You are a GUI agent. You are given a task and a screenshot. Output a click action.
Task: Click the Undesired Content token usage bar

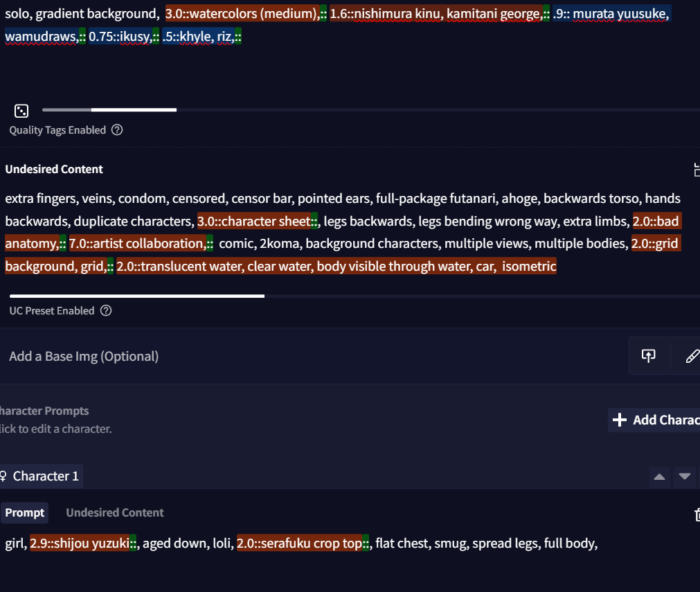click(x=355, y=296)
